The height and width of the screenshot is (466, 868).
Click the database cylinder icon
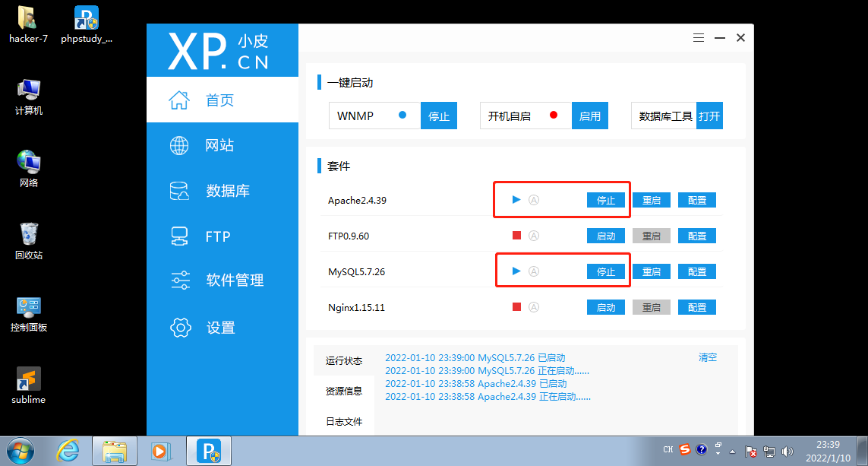pos(178,191)
